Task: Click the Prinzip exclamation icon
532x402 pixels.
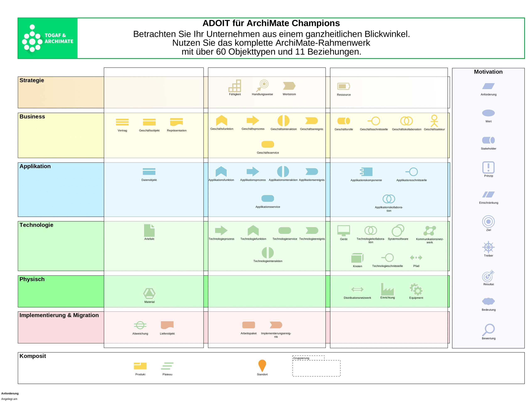Action: (488, 167)
